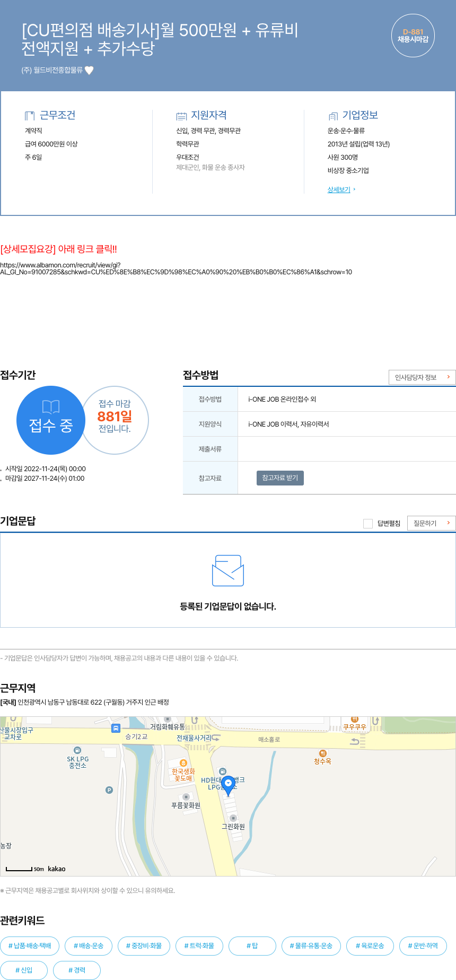Screen dimensions: 456x980
Task: Select keyword tag #육로운송
Action: 370,946
